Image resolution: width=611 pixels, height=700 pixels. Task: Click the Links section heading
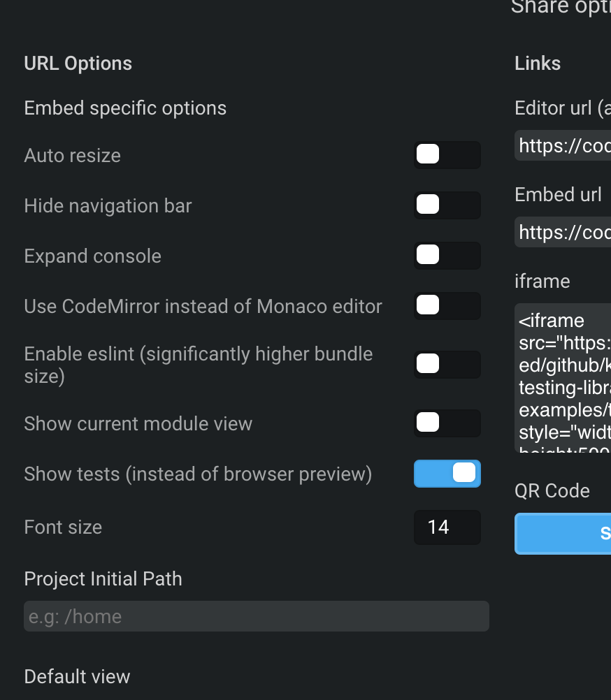point(538,64)
